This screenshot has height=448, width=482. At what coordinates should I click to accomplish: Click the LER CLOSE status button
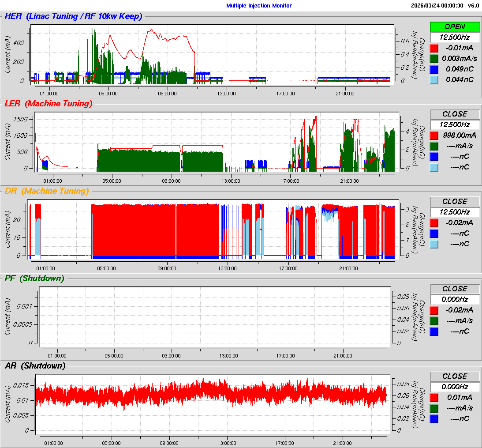455,114
